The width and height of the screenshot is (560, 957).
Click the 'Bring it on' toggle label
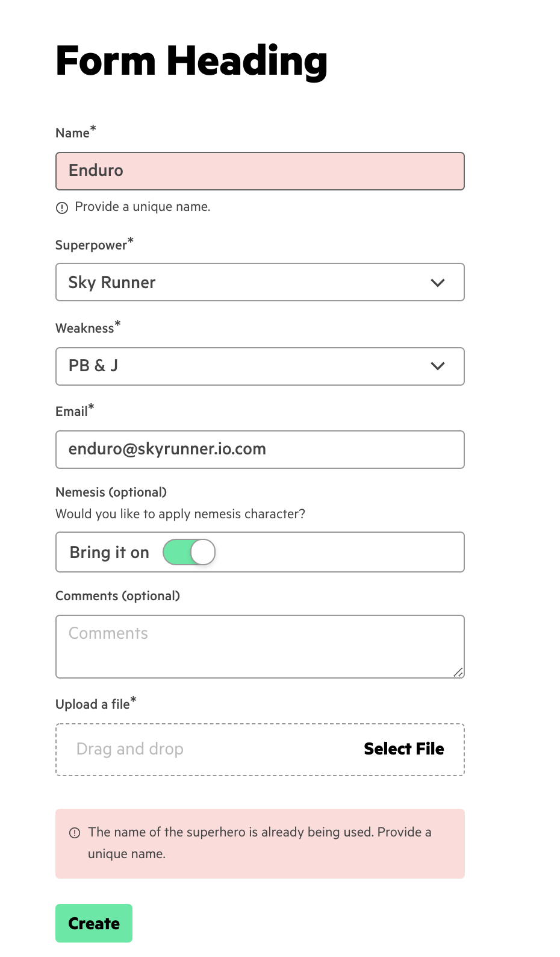[x=110, y=553]
